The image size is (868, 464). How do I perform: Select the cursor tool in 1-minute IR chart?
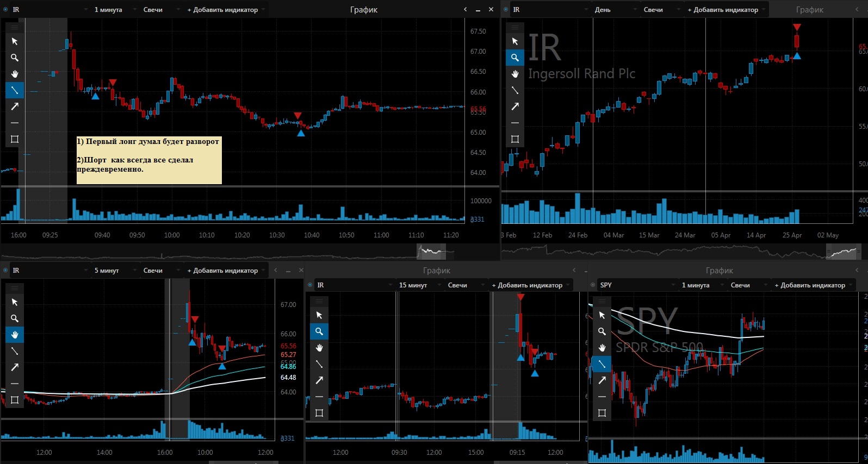point(15,41)
